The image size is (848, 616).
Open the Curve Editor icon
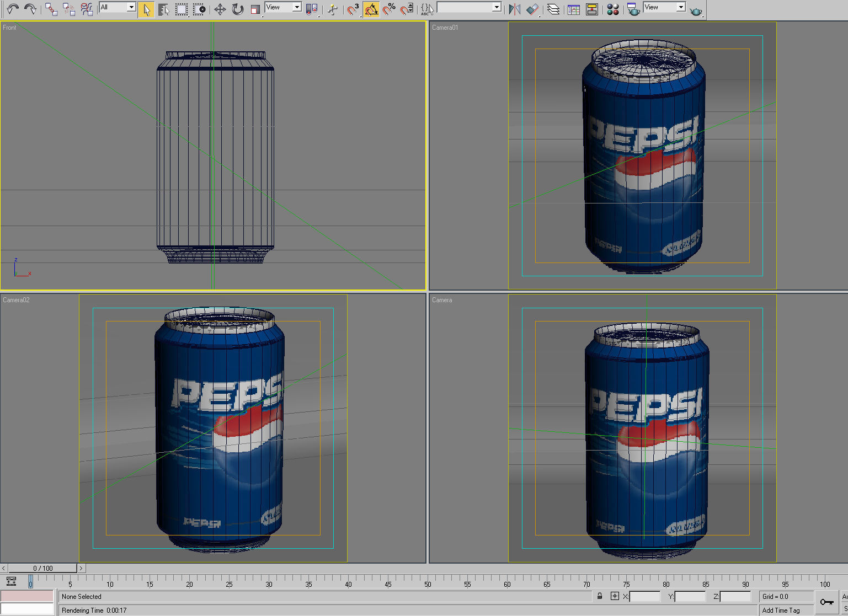(574, 9)
